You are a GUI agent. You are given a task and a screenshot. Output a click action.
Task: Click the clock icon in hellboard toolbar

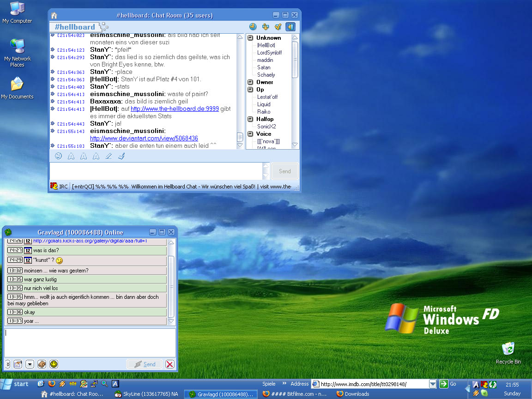(253, 27)
